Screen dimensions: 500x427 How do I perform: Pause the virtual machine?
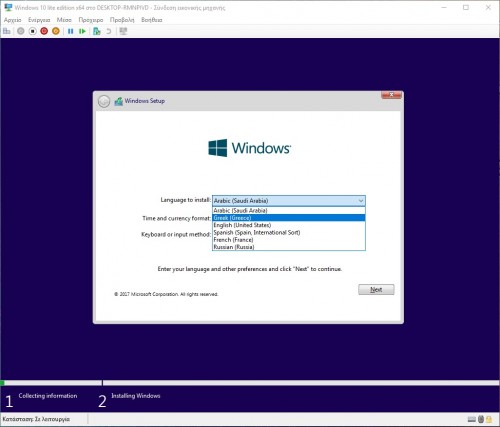point(70,31)
